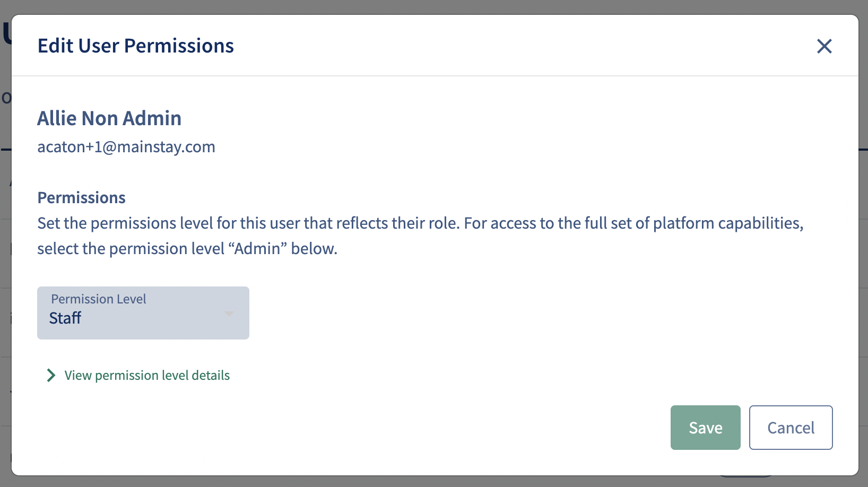Click empty space right of Permission Level field
868x487 pixels.
click(x=478, y=313)
